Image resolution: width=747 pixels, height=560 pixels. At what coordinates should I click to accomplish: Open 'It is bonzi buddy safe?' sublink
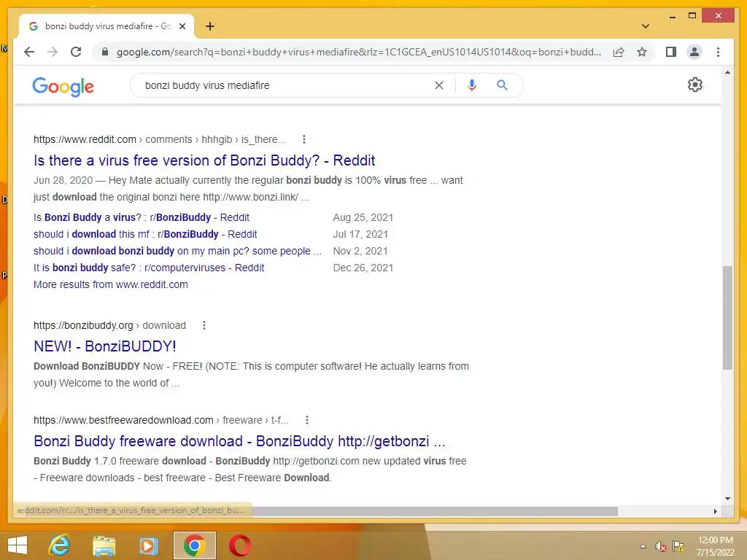(149, 268)
